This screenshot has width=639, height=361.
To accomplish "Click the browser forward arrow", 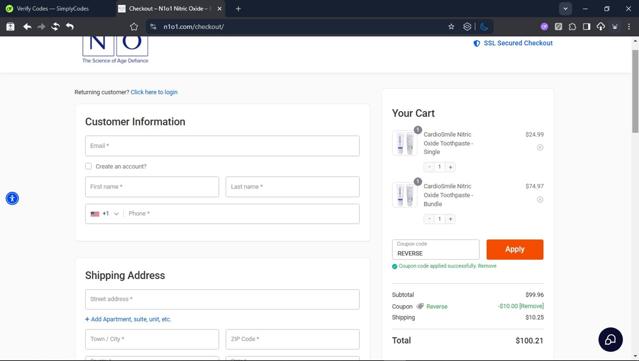I will tap(41, 26).
